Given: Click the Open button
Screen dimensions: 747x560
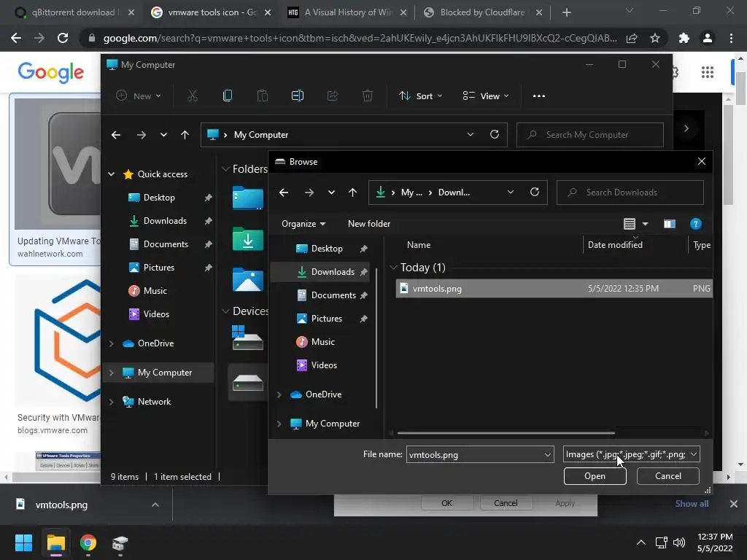Looking at the screenshot, I should (x=595, y=475).
